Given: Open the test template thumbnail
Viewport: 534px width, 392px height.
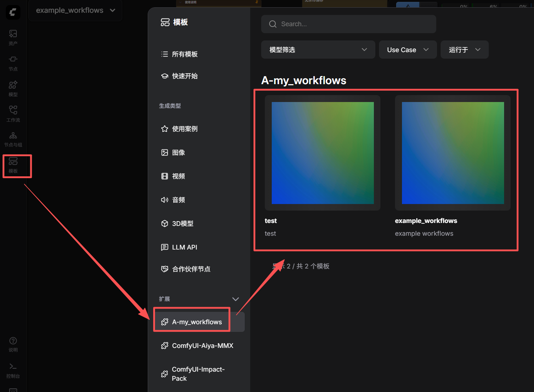Looking at the screenshot, I should [322, 153].
